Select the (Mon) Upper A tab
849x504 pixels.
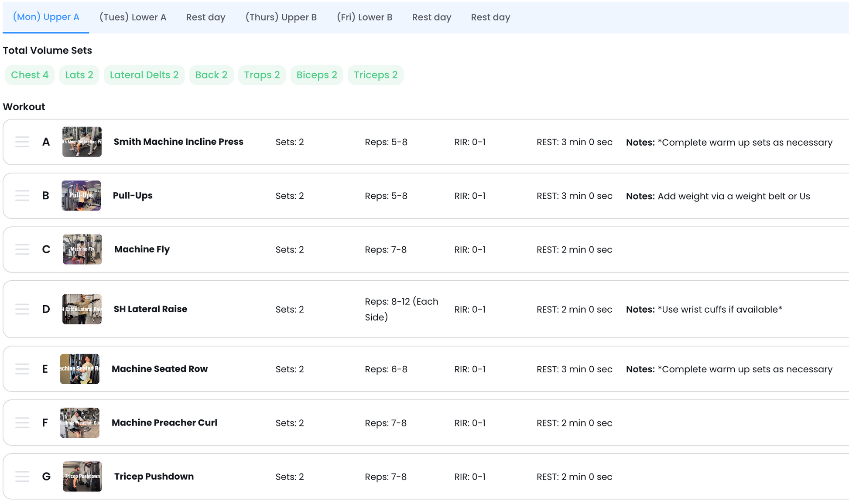46,17
